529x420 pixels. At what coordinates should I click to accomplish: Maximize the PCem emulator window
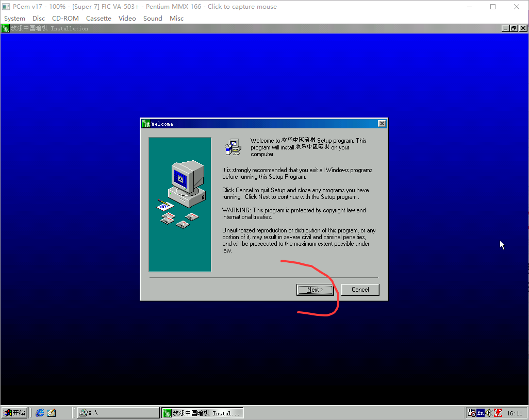(x=493, y=7)
